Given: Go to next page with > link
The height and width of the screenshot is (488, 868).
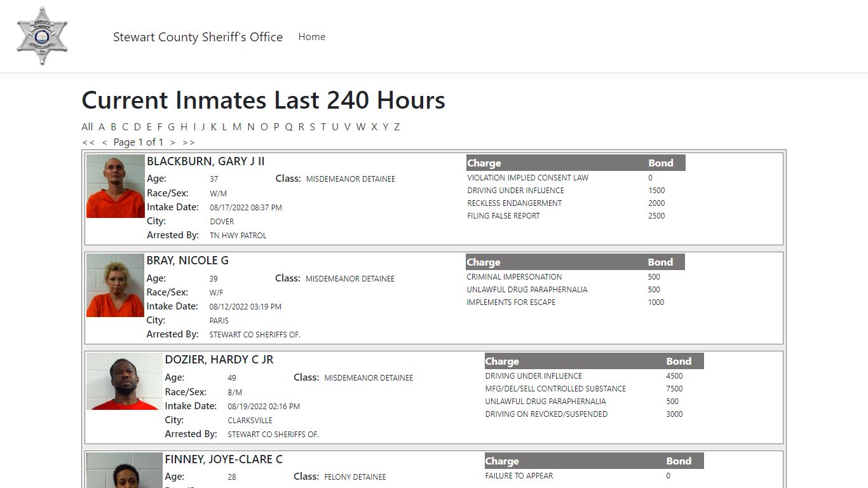Looking at the screenshot, I should coord(172,142).
